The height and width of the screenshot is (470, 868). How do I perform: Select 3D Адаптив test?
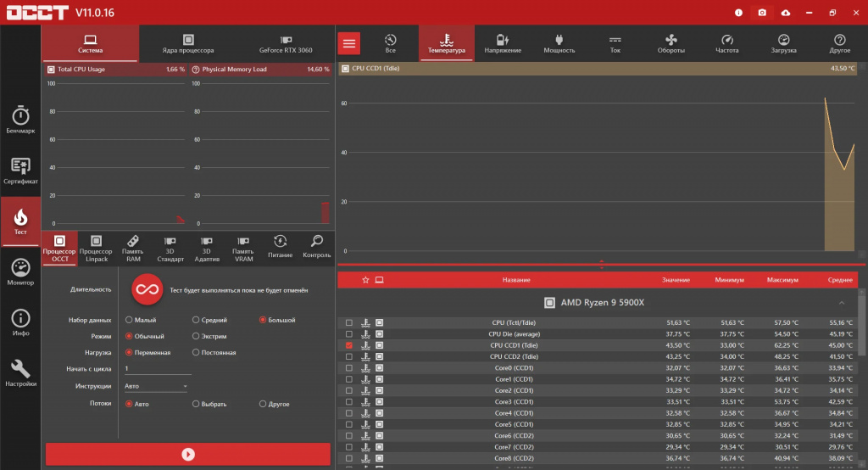(207, 249)
